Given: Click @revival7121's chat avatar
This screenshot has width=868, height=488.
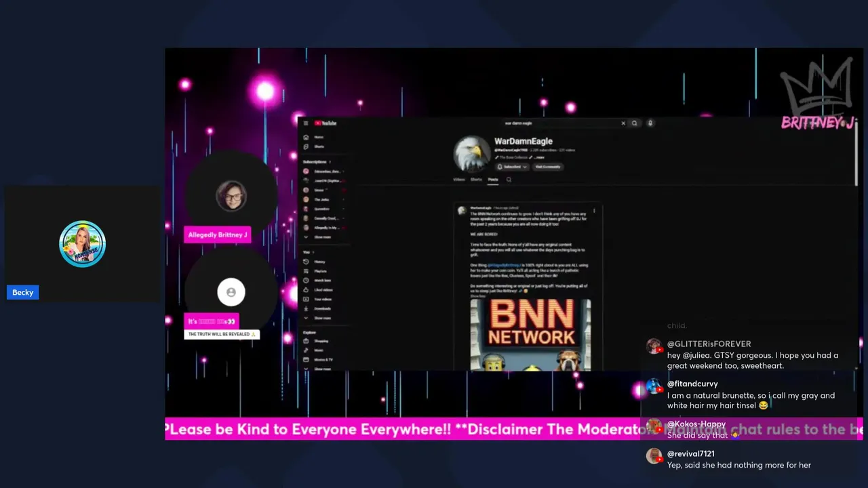Looking at the screenshot, I should point(654,456).
